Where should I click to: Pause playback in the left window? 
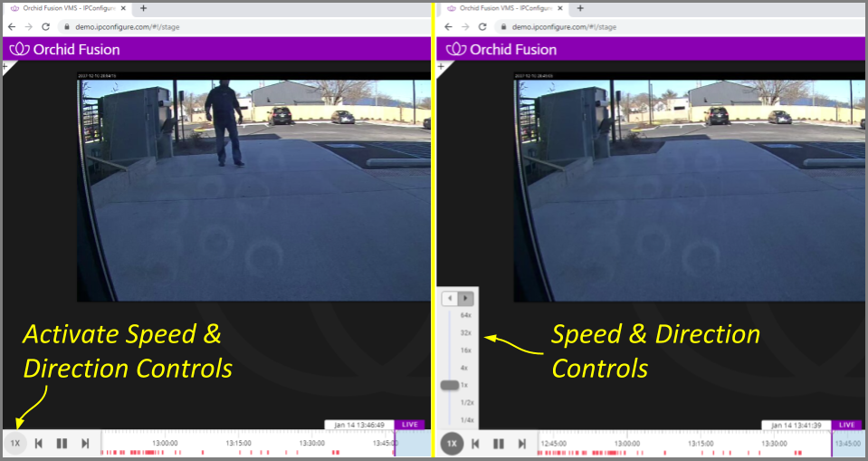click(62, 443)
